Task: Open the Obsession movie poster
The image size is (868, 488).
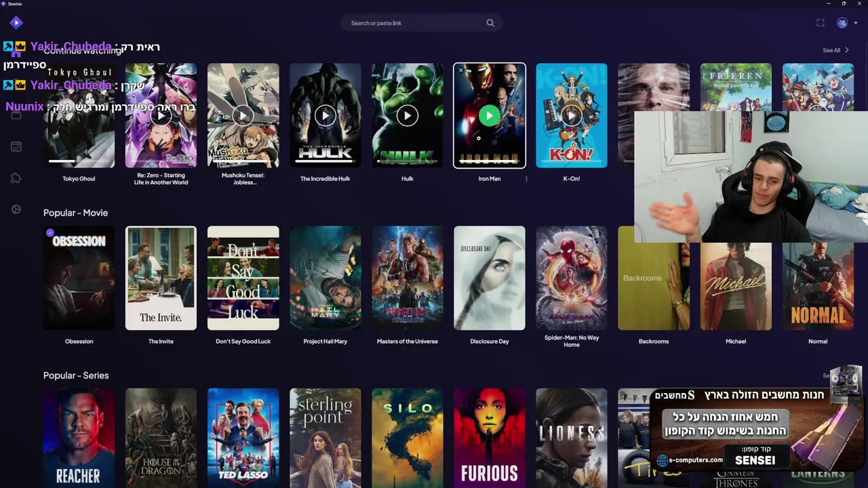Action: point(79,278)
